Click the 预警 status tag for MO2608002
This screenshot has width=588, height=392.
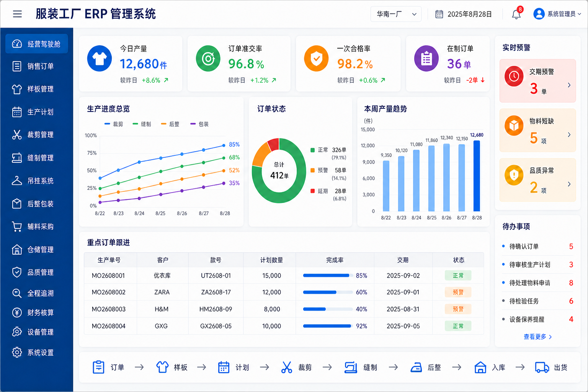point(458,292)
